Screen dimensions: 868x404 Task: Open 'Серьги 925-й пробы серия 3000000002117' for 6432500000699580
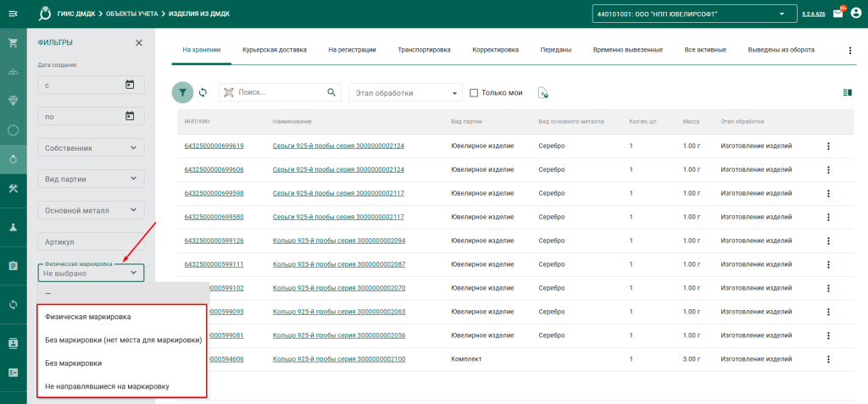click(x=338, y=217)
